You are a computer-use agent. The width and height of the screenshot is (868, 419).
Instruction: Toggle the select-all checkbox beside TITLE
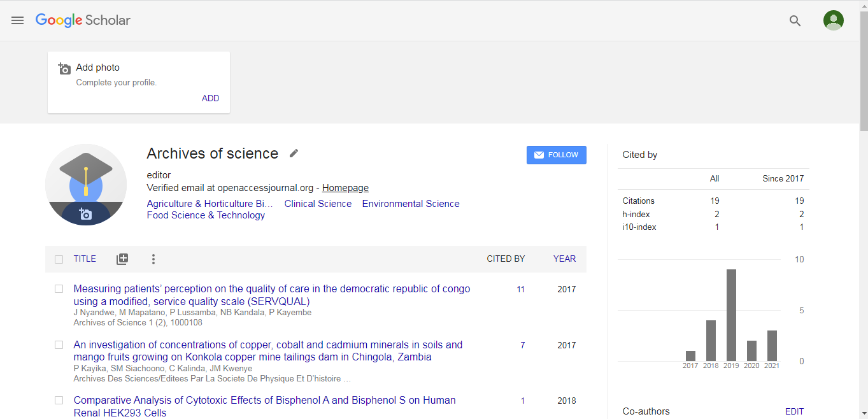click(59, 259)
